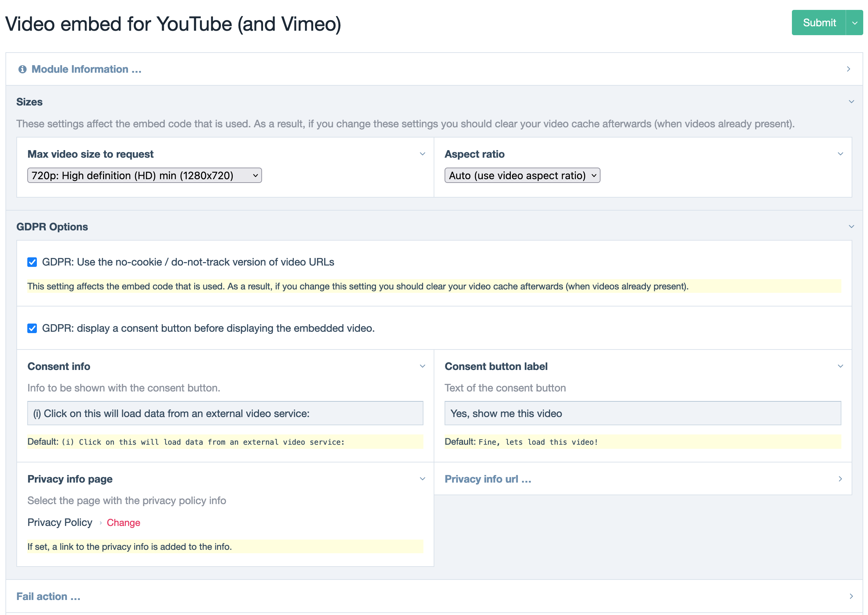Collapse the Sizes section chevron
The width and height of the screenshot is (868, 615).
pos(851,102)
